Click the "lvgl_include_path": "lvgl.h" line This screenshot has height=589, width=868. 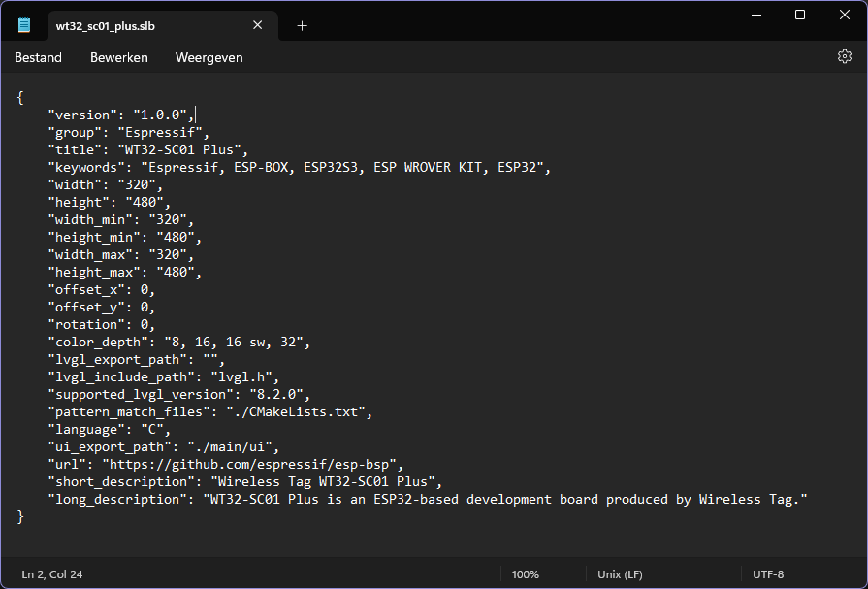pos(163,376)
